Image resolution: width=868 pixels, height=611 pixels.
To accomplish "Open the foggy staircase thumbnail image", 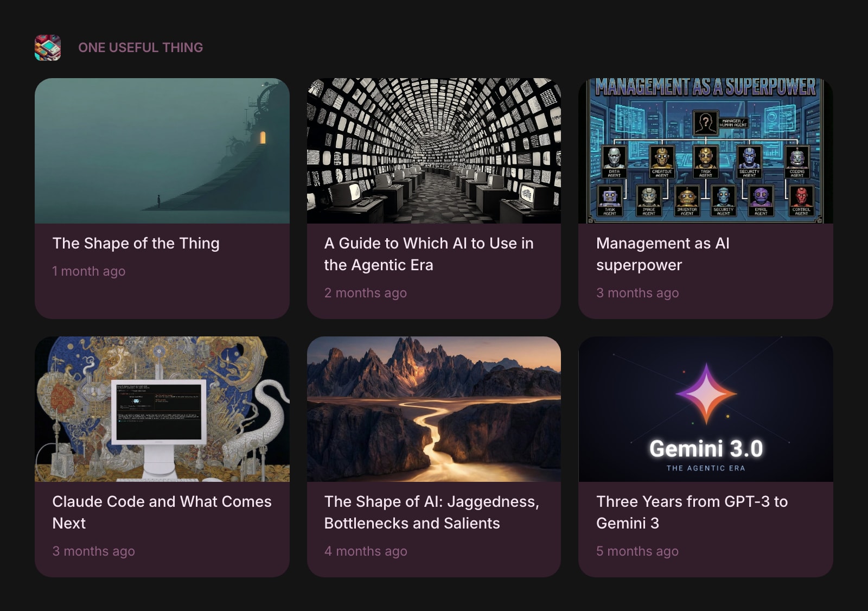I will coord(162,151).
